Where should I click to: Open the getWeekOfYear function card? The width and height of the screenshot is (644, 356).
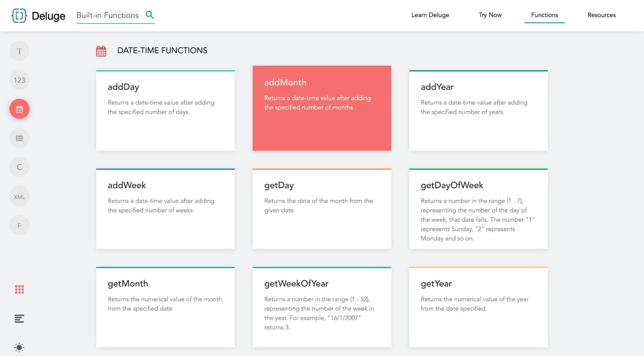(322, 307)
